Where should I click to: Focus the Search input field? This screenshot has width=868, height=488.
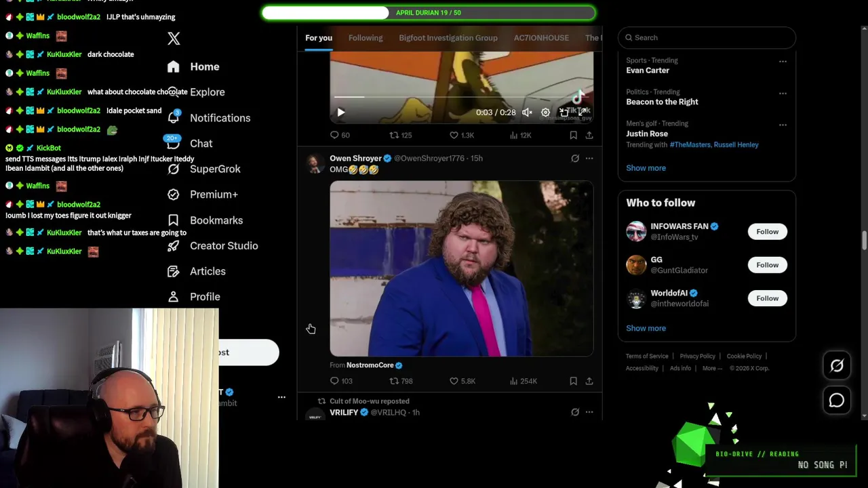707,38
